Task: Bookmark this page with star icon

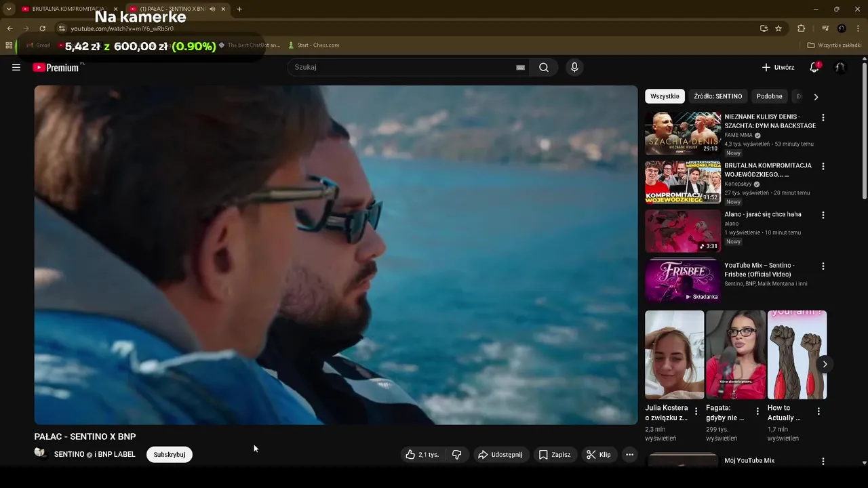Action: (x=778, y=28)
